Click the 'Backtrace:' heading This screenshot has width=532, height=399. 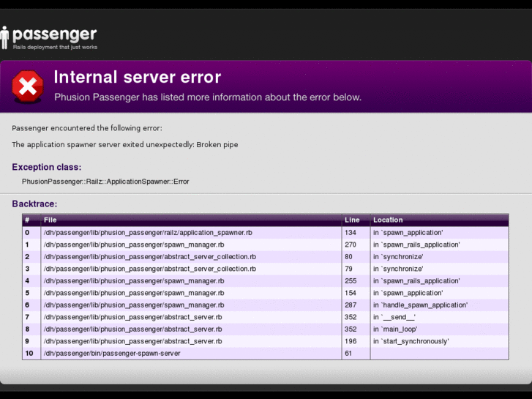click(34, 204)
